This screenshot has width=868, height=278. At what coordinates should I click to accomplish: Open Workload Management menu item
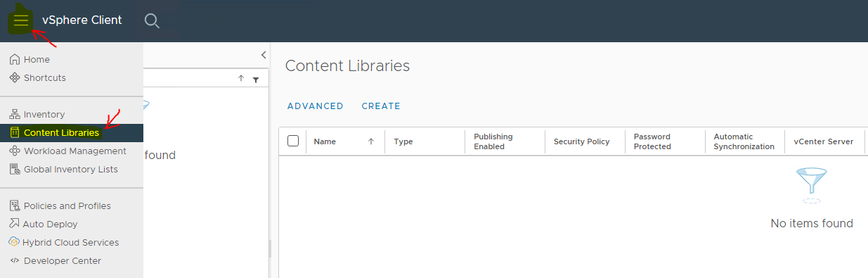75,151
